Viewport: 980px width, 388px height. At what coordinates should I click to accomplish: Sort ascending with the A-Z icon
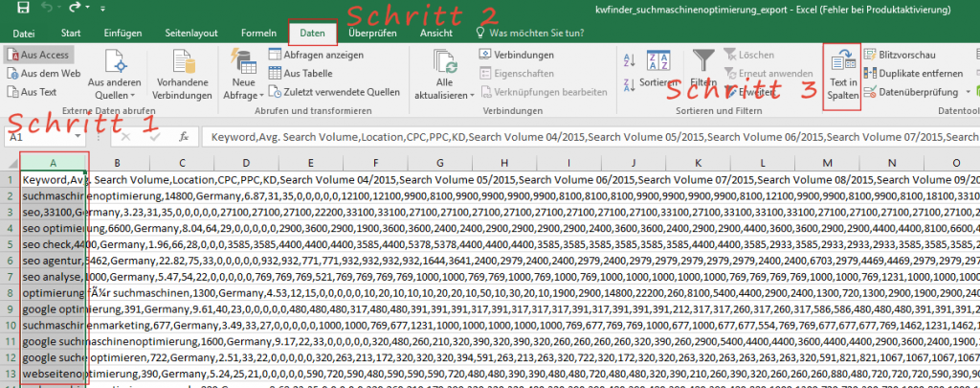click(630, 60)
